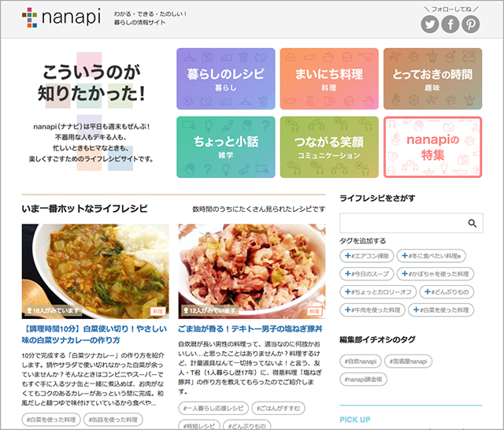Open the Pinterest follow icon
This screenshot has height=430, width=504.
pos(471,24)
